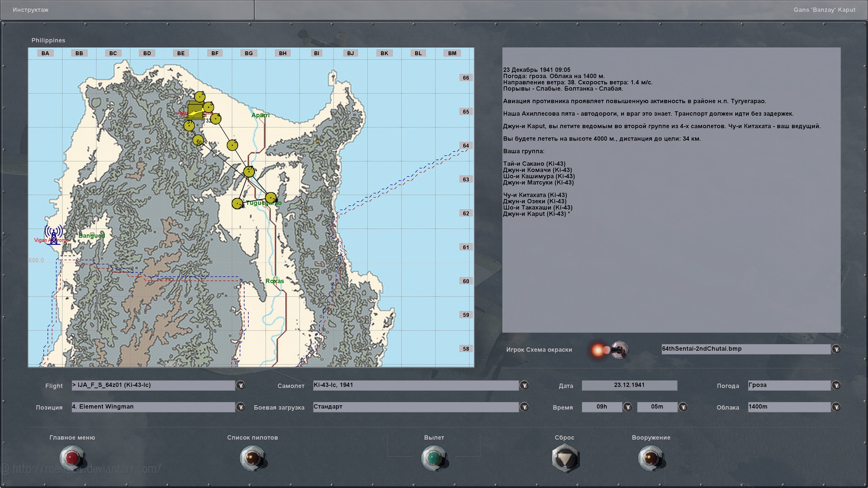Open the Позиция Element Wingman dropdown
868x488 pixels.
tap(241, 407)
